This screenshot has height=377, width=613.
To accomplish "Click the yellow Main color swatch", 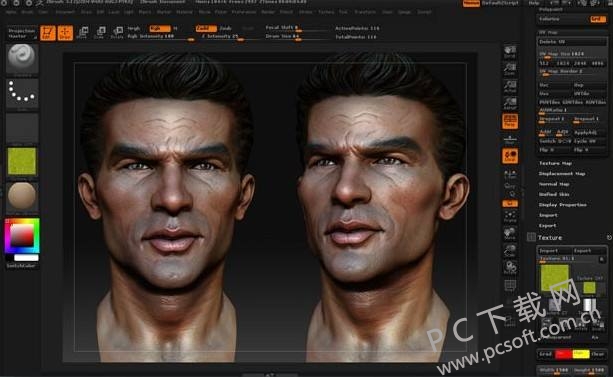I will tap(581, 354).
